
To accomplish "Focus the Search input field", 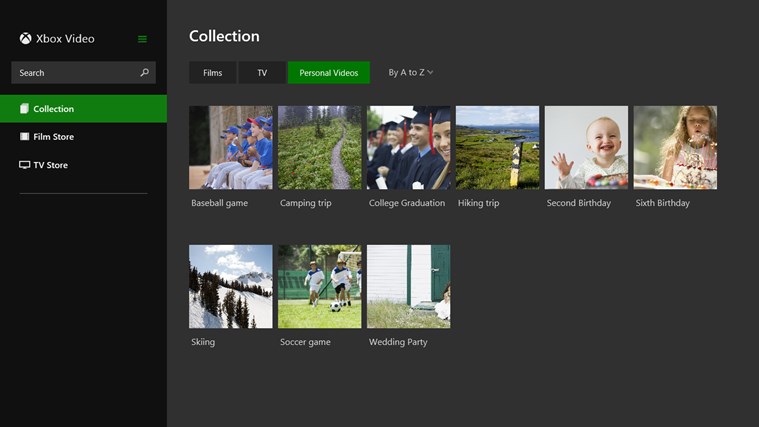I will coord(75,73).
